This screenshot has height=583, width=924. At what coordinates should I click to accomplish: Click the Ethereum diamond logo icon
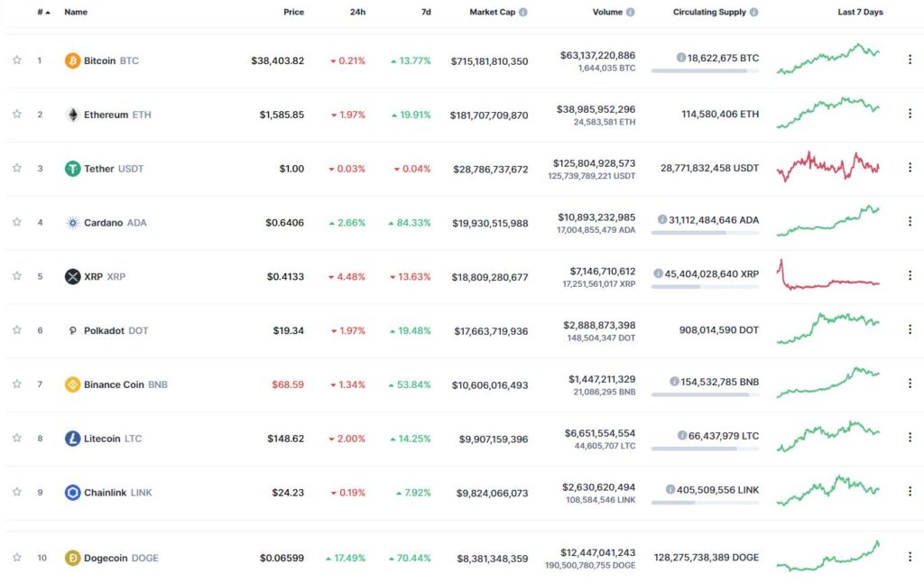click(x=72, y=115)
